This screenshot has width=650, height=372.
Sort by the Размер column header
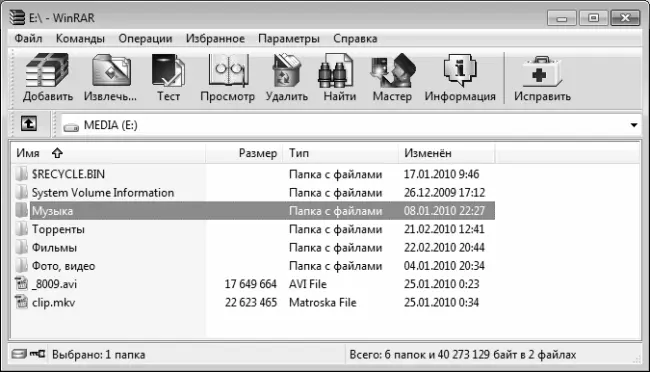(244, 153)
